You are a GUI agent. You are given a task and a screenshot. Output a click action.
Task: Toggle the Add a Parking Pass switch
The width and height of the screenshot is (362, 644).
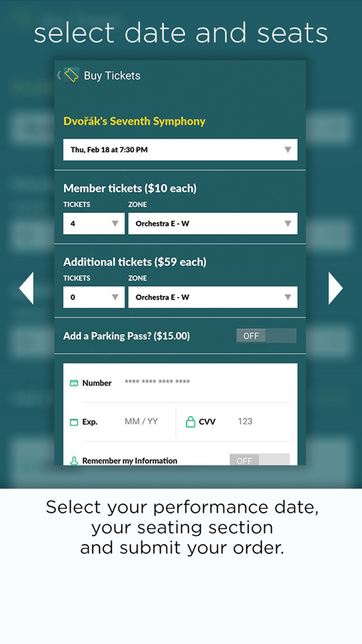pos(266,336)
